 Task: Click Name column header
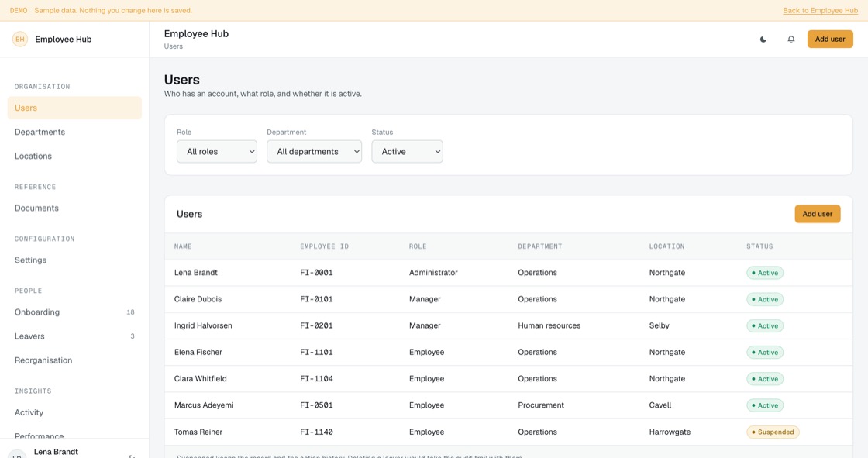[x=183, y=246]
